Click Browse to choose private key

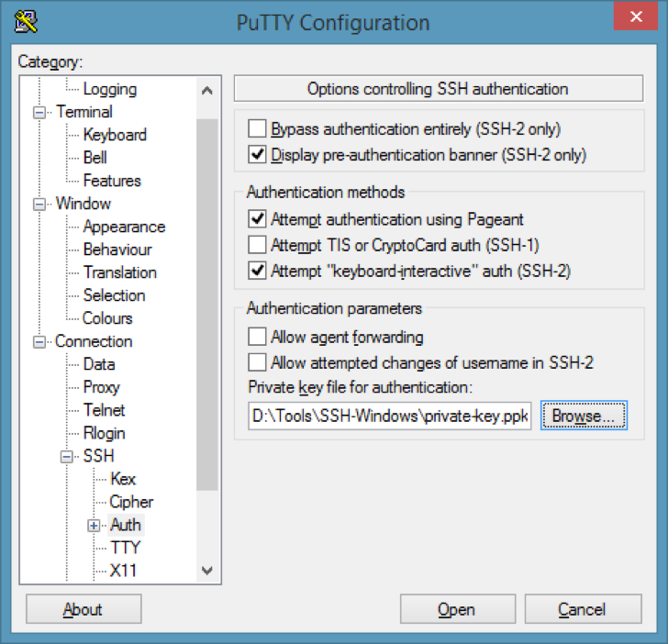pyautogui.click(x=584, y=416)
